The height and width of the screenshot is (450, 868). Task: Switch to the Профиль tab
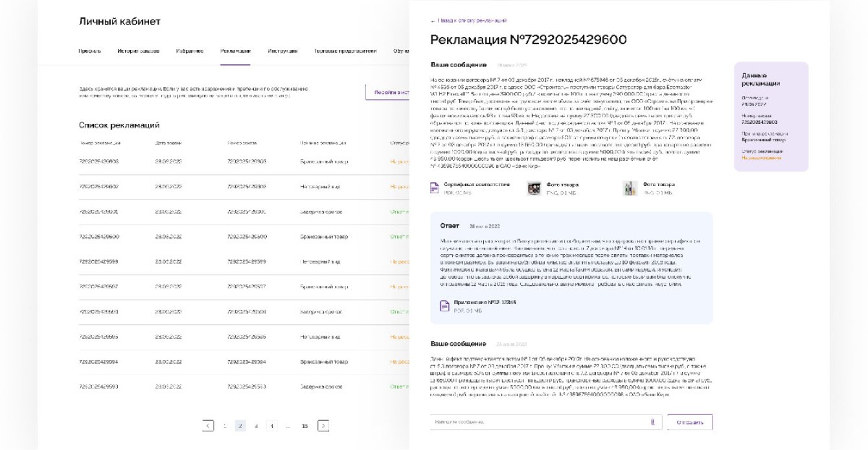point(89,51)
